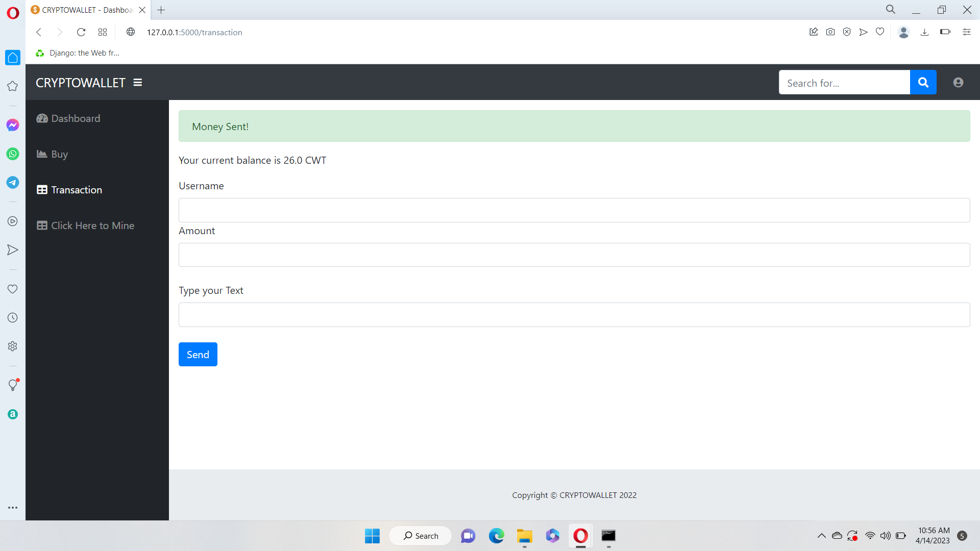Open browsing History via the clock icon
The width and height of the screenshot is (980, 551).
[12, 317]
